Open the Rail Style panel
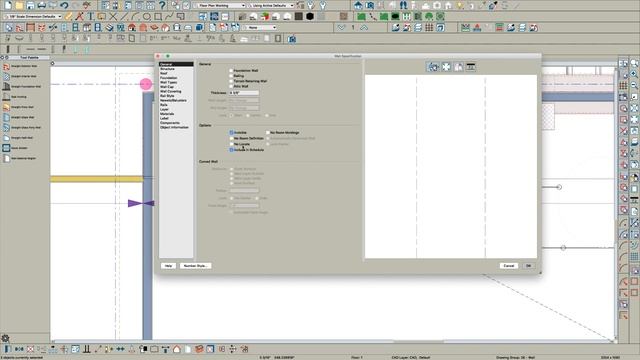The width and height of the screenshot is (640, 360). (167, 96)
